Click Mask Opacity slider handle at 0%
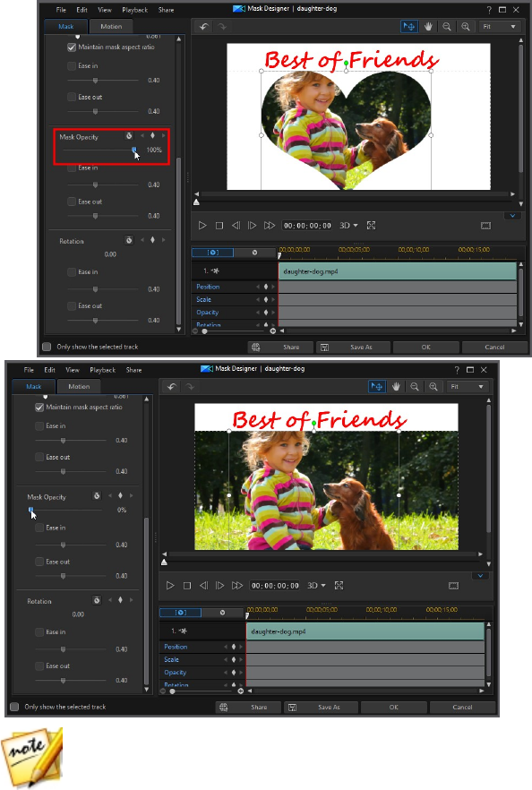 coord(31,510)
